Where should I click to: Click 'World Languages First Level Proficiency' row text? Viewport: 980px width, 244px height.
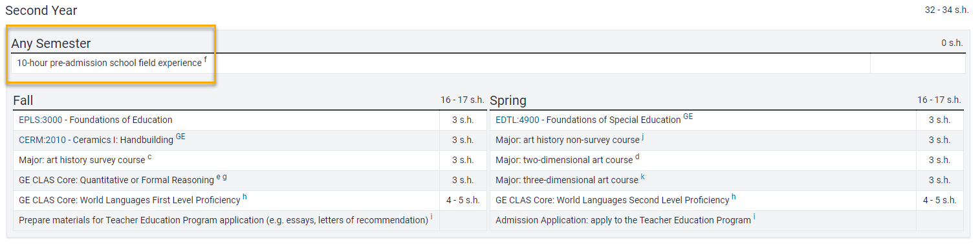[x=129, y=200]
